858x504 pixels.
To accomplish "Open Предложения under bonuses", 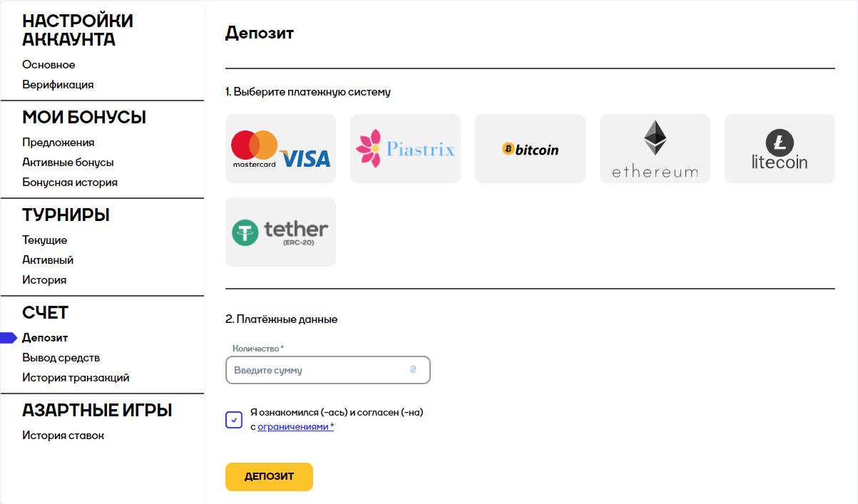I will (58, 143).
